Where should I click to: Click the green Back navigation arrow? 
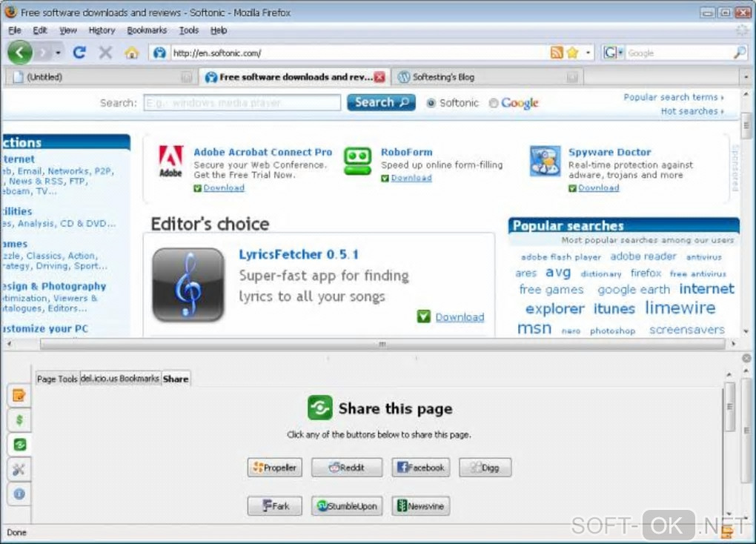click(x=20, y=52)
